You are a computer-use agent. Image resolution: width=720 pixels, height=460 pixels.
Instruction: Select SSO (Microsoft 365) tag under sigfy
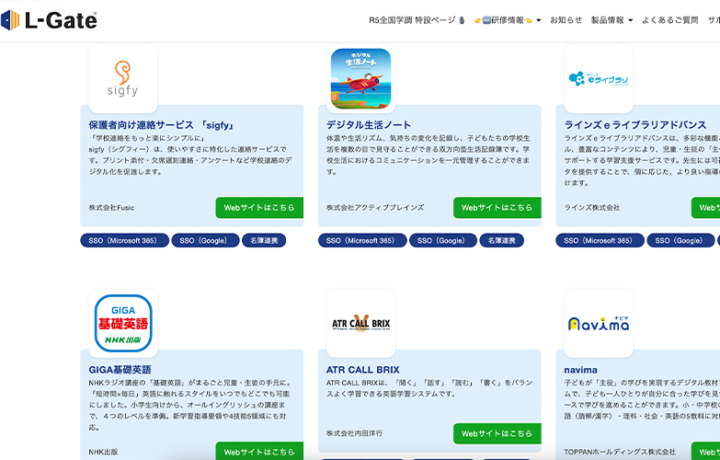click(124, 241)
